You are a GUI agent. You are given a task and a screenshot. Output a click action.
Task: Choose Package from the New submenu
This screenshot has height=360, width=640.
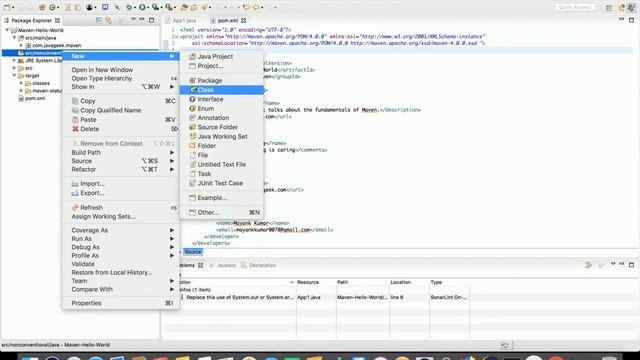click(222, 81)
